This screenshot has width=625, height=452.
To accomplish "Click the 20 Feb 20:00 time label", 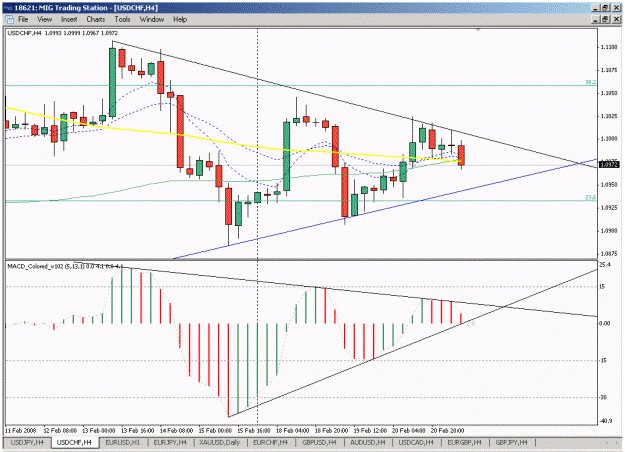I will (x=447, y=430).
